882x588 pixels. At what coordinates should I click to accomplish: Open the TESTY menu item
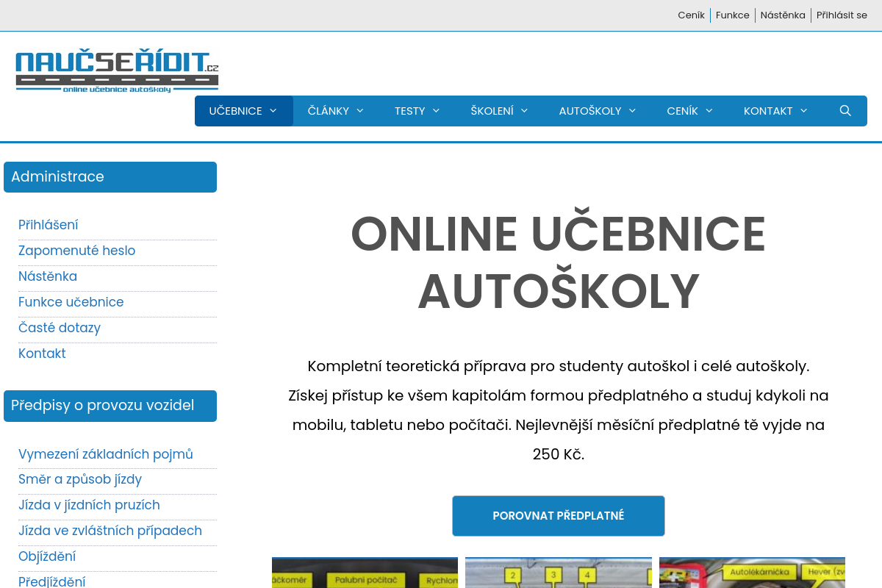[410, 110]
